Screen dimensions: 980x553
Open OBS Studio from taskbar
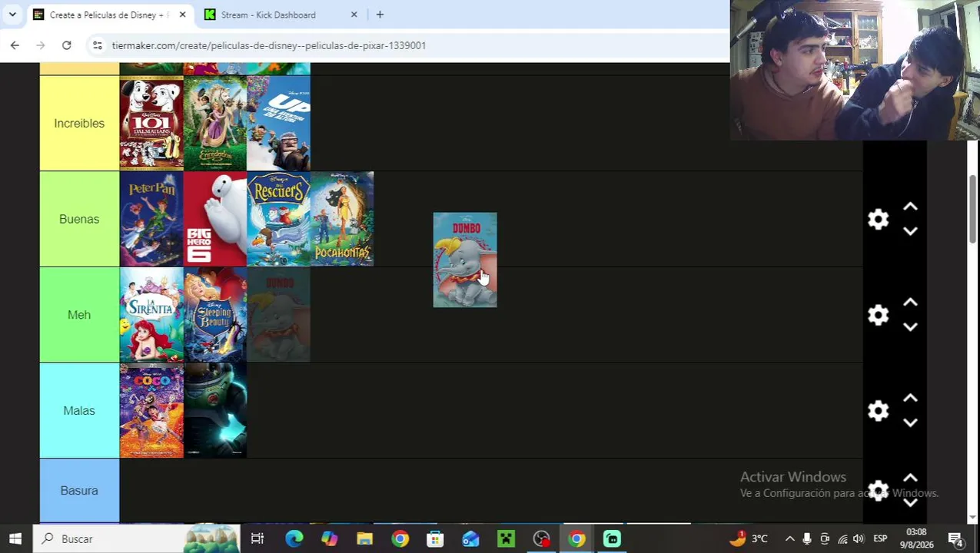(x=541, y=538)
